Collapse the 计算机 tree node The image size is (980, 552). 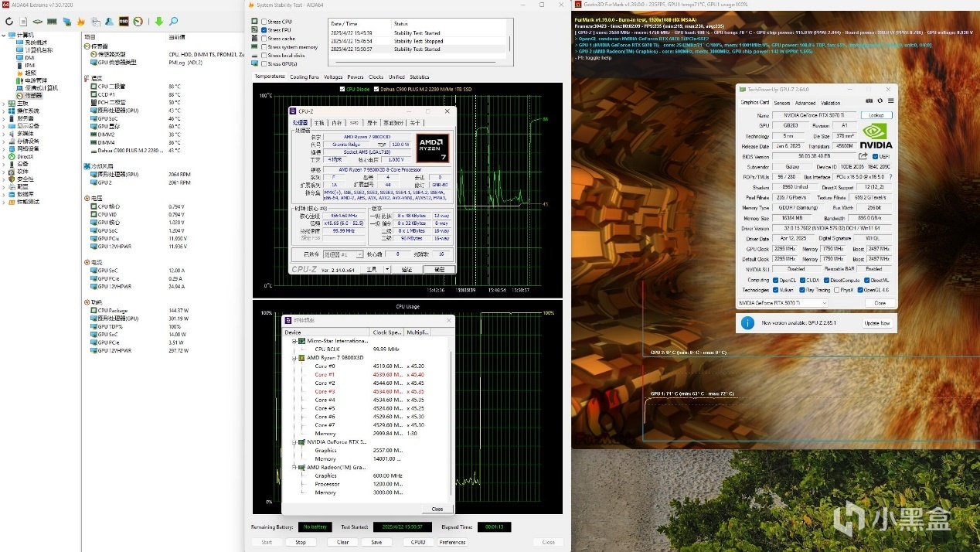tap(3, 36)
